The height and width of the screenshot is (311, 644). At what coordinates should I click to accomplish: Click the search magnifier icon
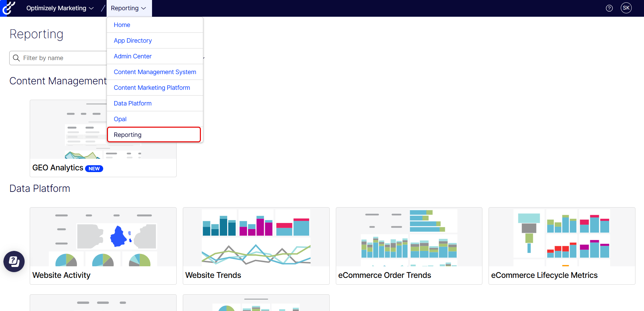(16, 58)
